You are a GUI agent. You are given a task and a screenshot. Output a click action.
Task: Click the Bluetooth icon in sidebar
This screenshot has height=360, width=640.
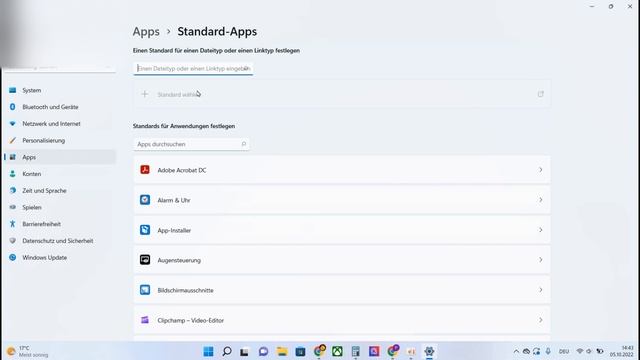(x=13, y=107)
